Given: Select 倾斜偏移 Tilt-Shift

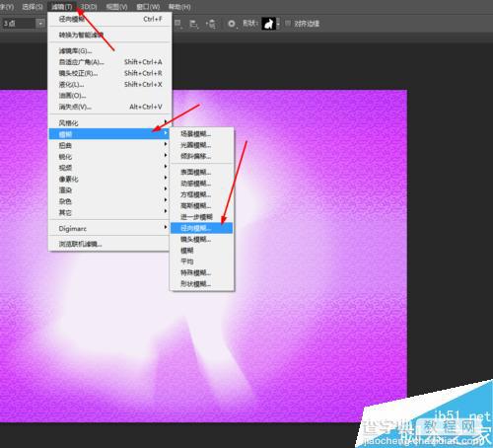Looking at the screenshot, I should 202,156.
